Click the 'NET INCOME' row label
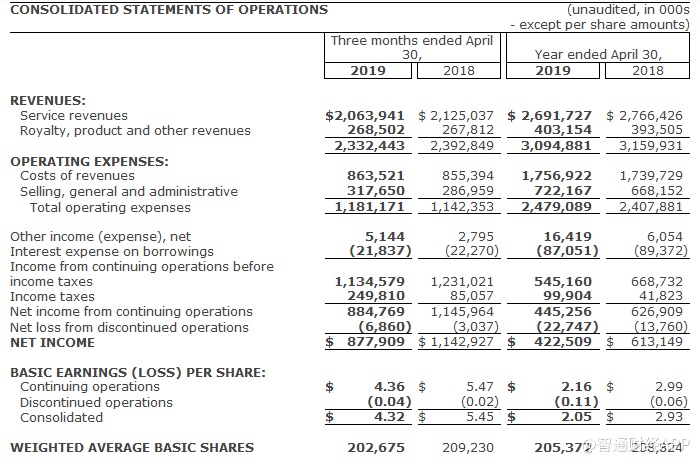 click(x=52, y=343)
